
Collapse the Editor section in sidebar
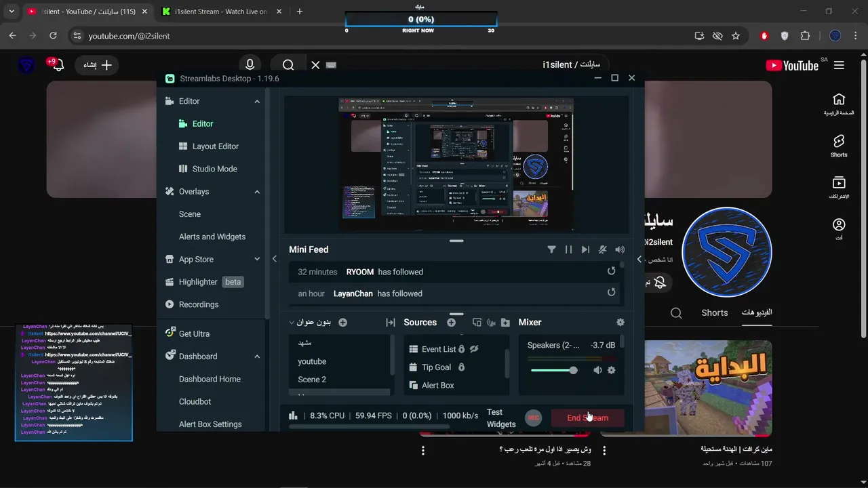(257, 101)
